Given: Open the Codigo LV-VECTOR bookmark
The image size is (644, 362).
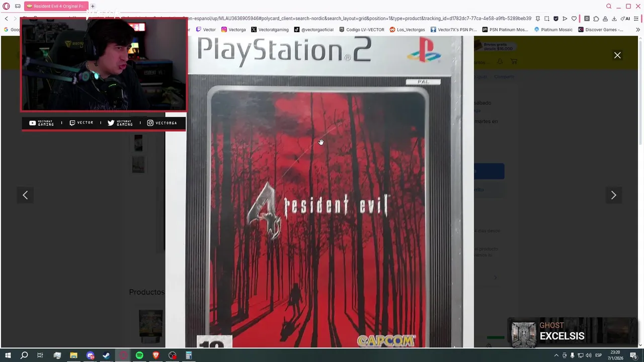Looking at the screenshot, I should [362, 30].
